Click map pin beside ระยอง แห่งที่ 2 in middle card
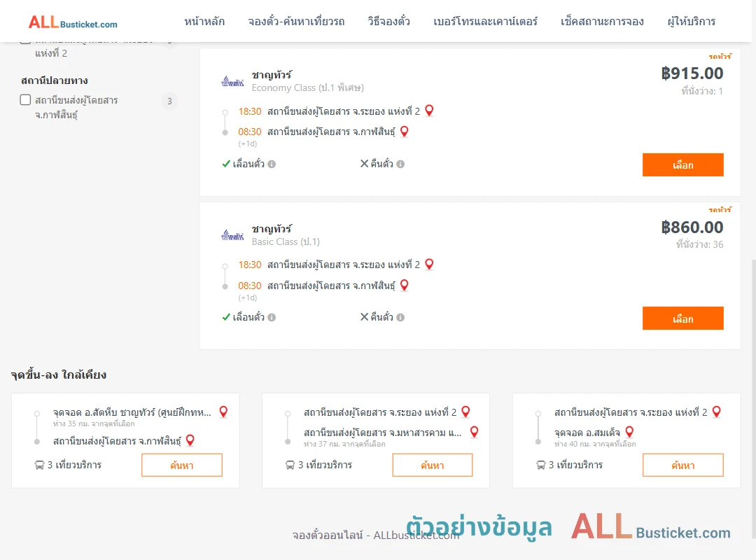The image size is (756, 560). (465, 412)
